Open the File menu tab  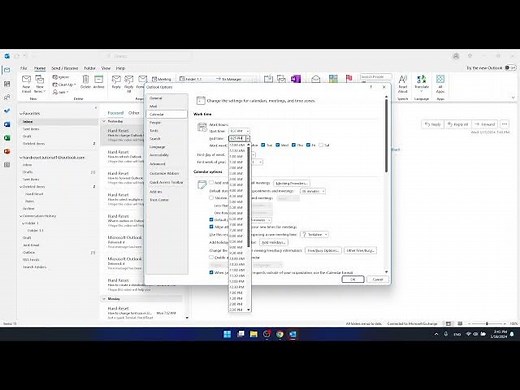24,68
